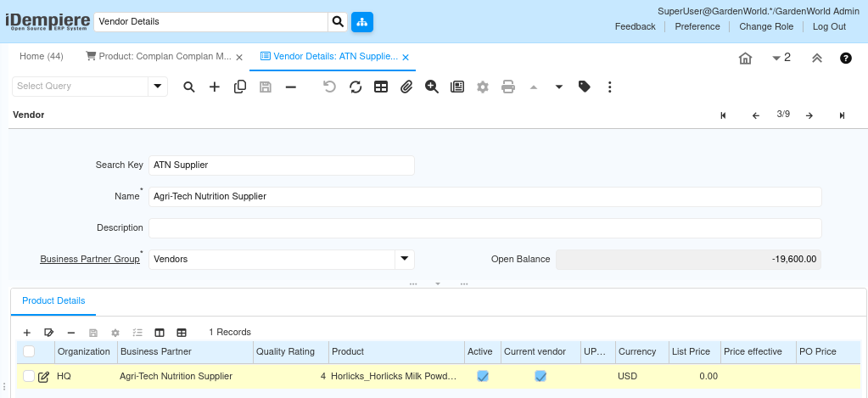Click the Log Out link
The width and height of the screenshot is (868, 398).
tap(829, 26)
